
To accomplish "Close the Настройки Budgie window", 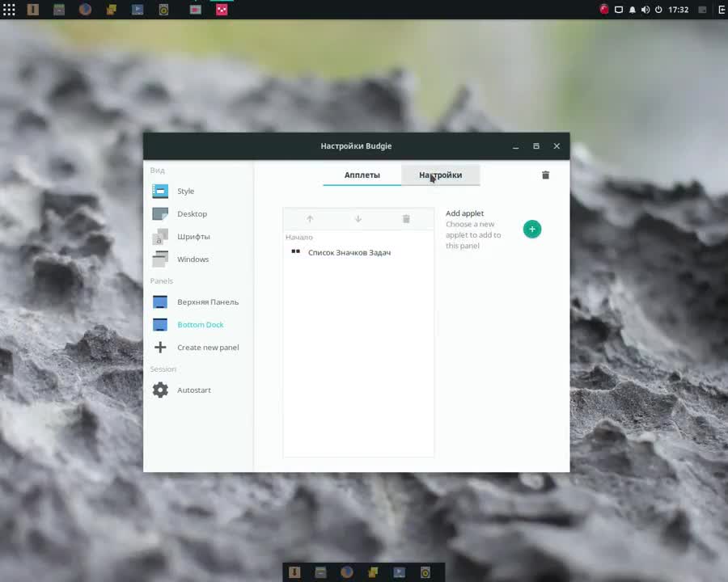I will pyautogui.click(x=557, y=146).
